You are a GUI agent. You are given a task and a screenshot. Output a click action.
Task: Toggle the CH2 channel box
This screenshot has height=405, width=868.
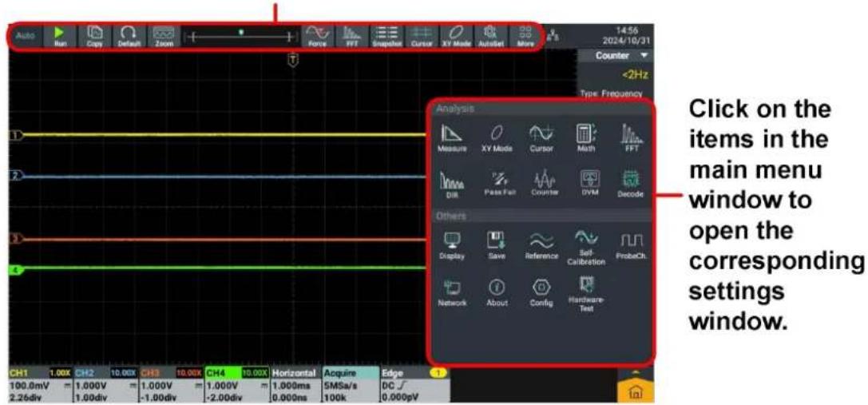click(x=104, y=386)
